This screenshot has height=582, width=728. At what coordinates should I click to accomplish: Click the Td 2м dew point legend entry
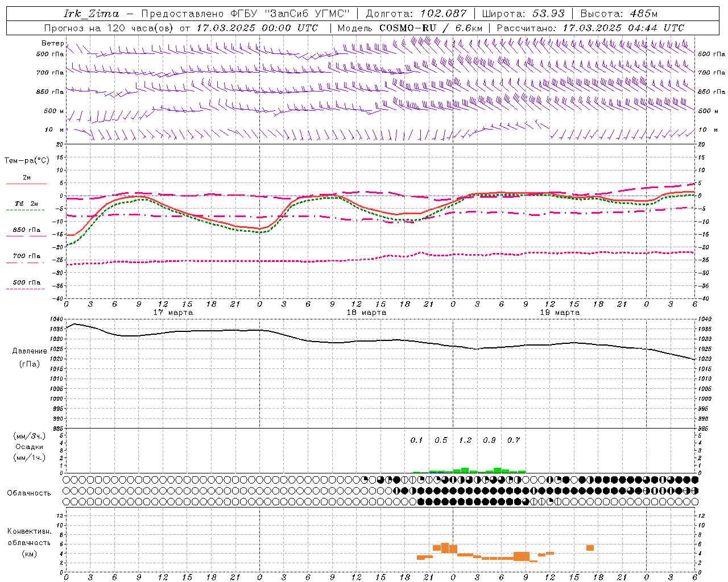(x=26, y=203)
